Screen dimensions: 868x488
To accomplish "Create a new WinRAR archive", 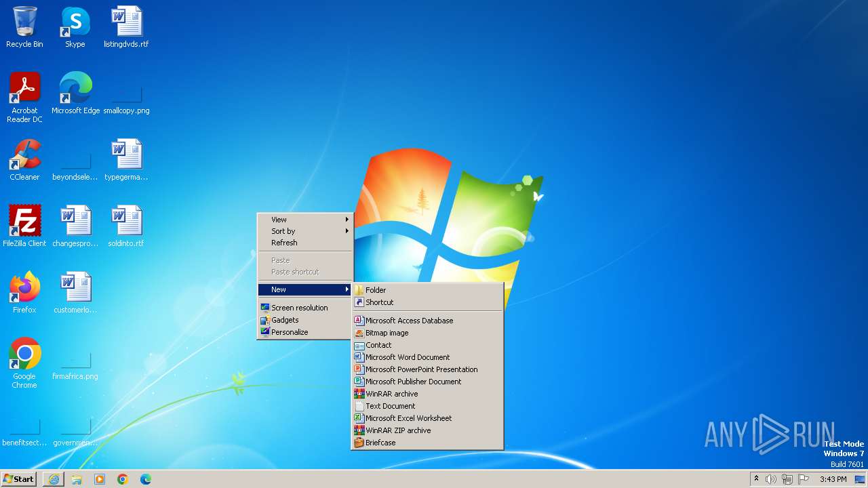I will coord(427,394).
